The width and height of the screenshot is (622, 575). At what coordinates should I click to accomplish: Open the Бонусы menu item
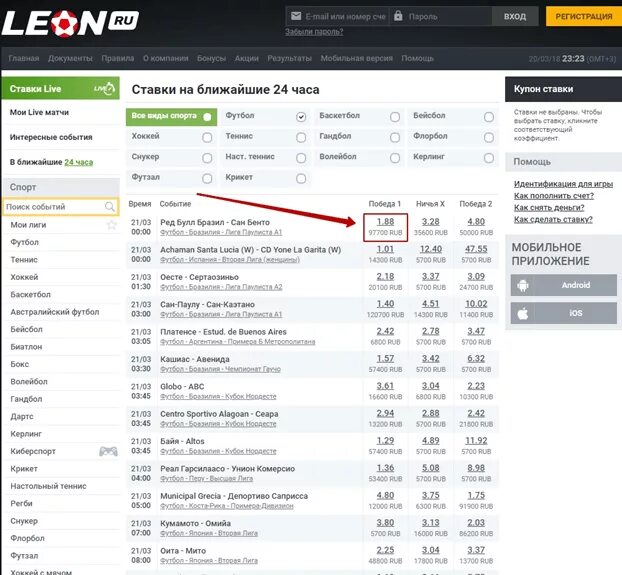click(x=211, y=58)
